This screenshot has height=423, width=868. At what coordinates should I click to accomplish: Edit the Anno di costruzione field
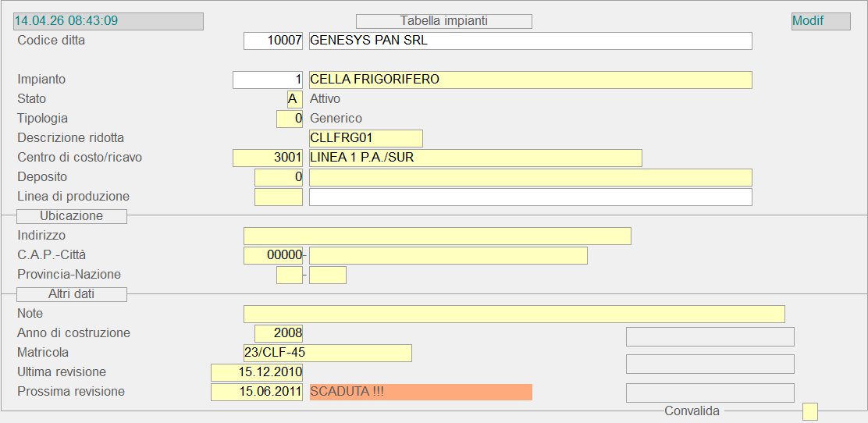pyautogui.click(x=278, y=333)
